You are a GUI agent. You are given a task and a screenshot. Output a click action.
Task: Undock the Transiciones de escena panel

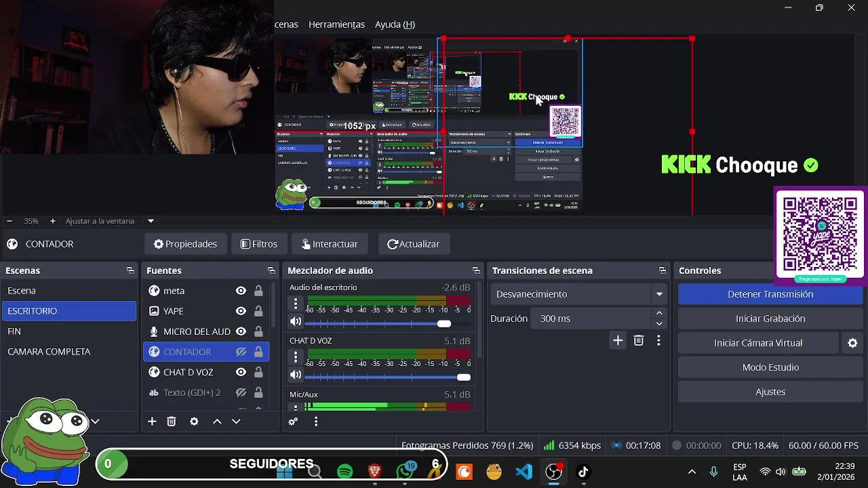[x=663, y=270]
